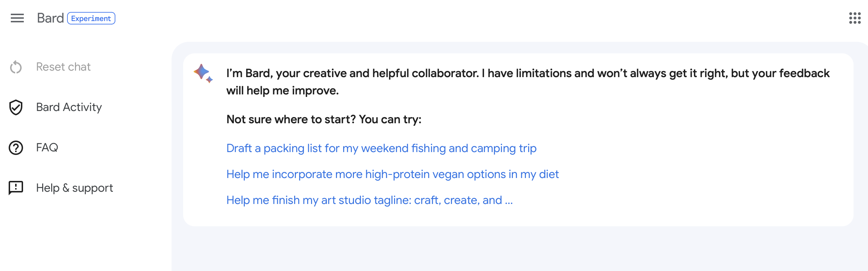Click the Bard Activity shield icon
The image size is (868, 271).
tap(16, 107)
